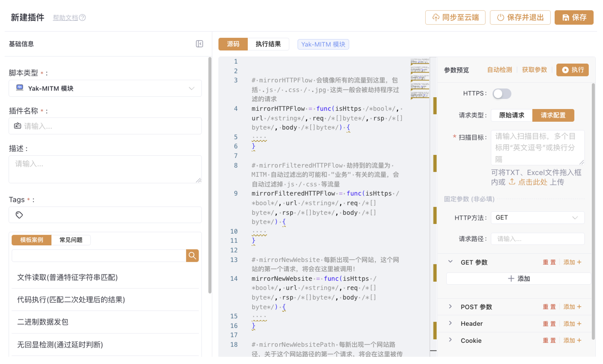Click code line 4 mirrorHTTPFlow definition
The height and width of the screenshot is (364, 603).
point(327,118)
